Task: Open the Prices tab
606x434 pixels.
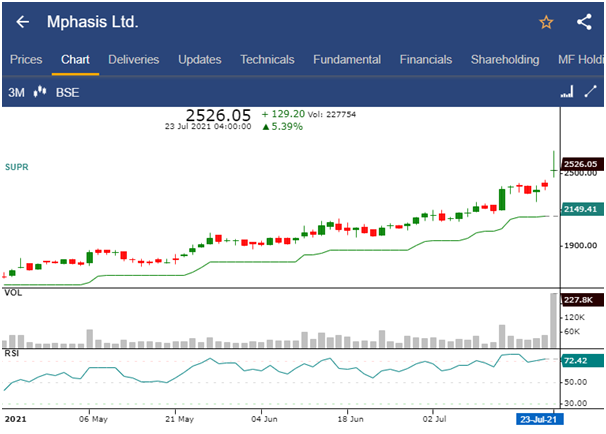Action: tap(26, 60)
